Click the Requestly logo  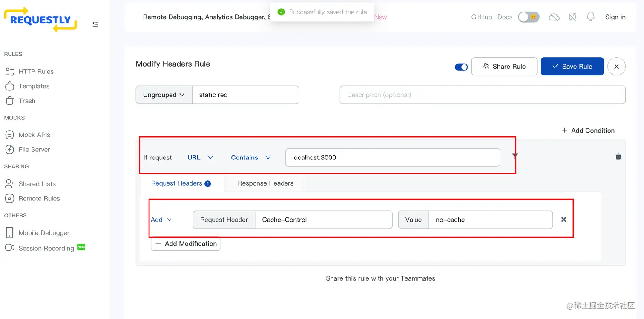[x=40, y=20]
